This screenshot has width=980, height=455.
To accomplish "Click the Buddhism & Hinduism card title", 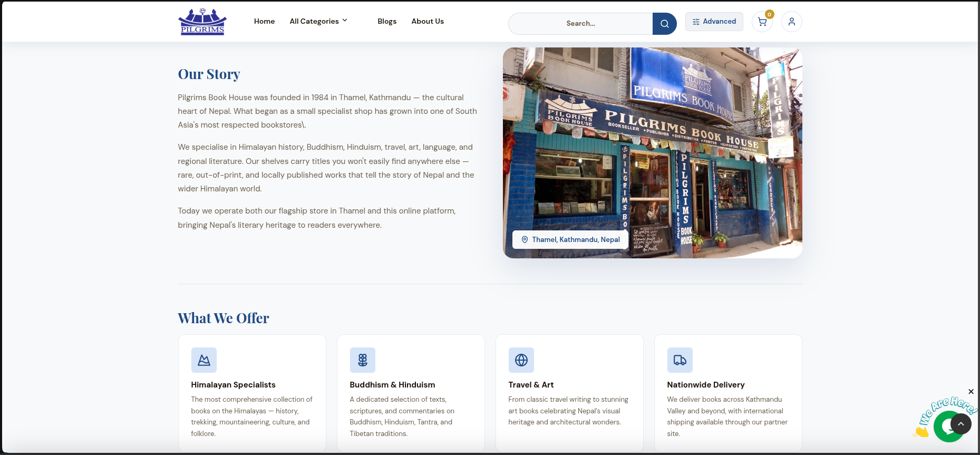I will coord(392,385).
